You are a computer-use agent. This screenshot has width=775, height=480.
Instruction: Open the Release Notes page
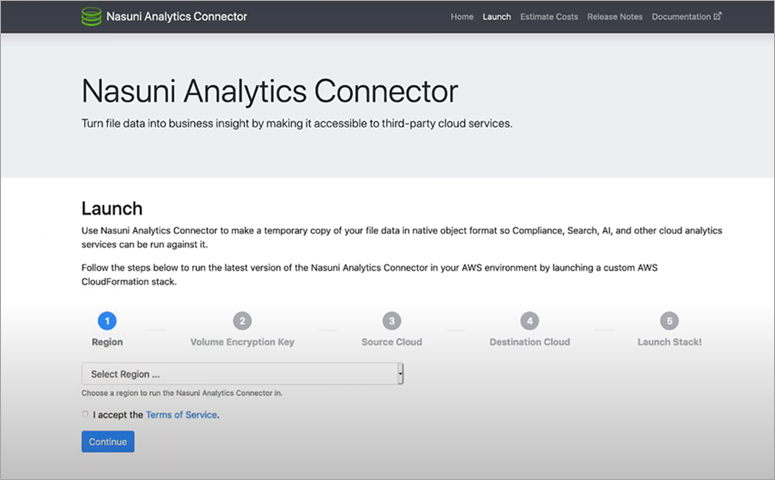(x=615, y=17)
